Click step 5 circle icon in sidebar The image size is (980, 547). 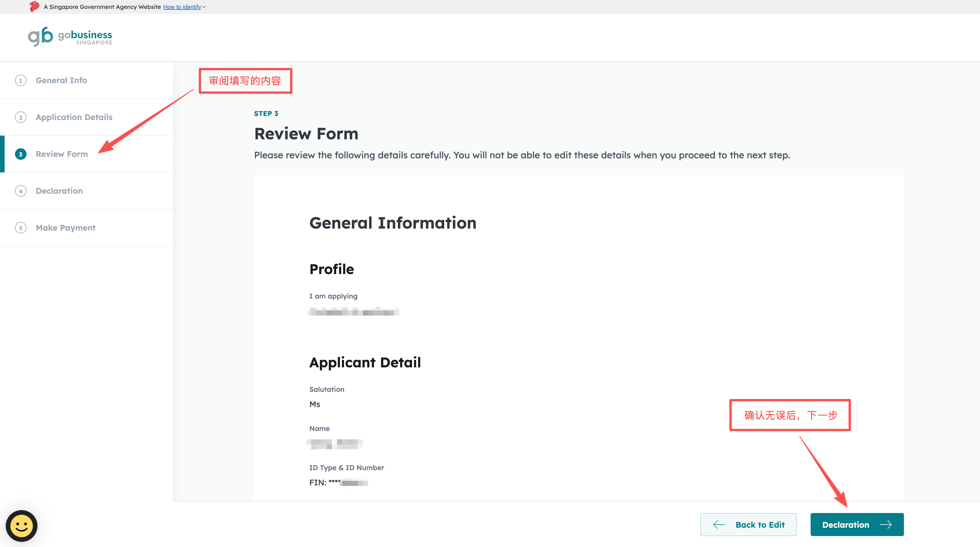(20, 228)
